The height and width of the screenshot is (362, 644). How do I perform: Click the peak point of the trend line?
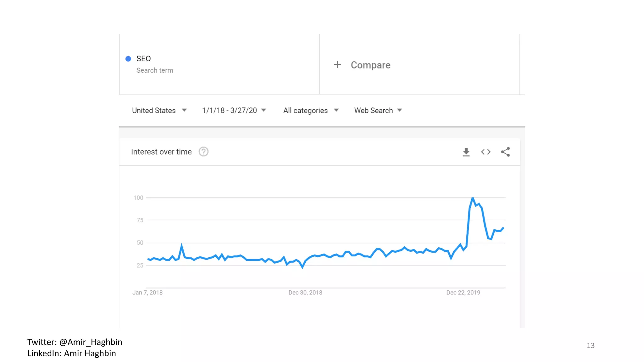point(473,198)
